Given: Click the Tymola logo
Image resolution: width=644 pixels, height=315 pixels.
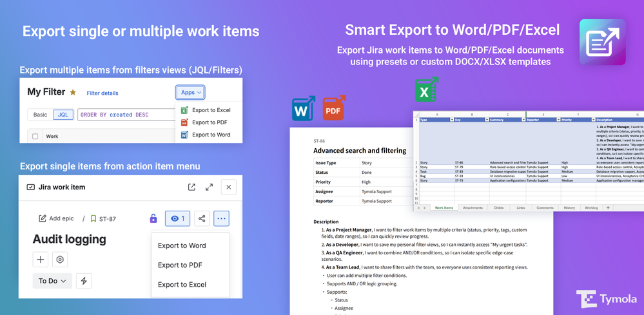Looking at the screenshot, I should (606, 299).
